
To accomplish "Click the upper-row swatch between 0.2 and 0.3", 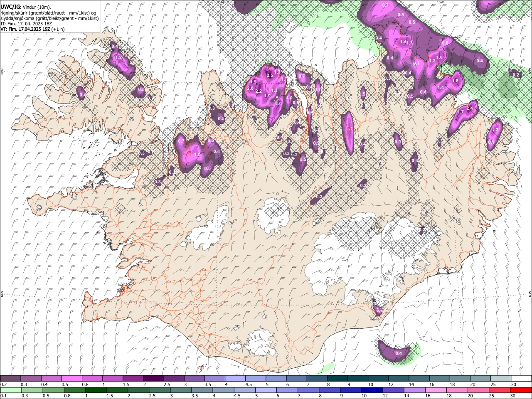I will 11,378.
